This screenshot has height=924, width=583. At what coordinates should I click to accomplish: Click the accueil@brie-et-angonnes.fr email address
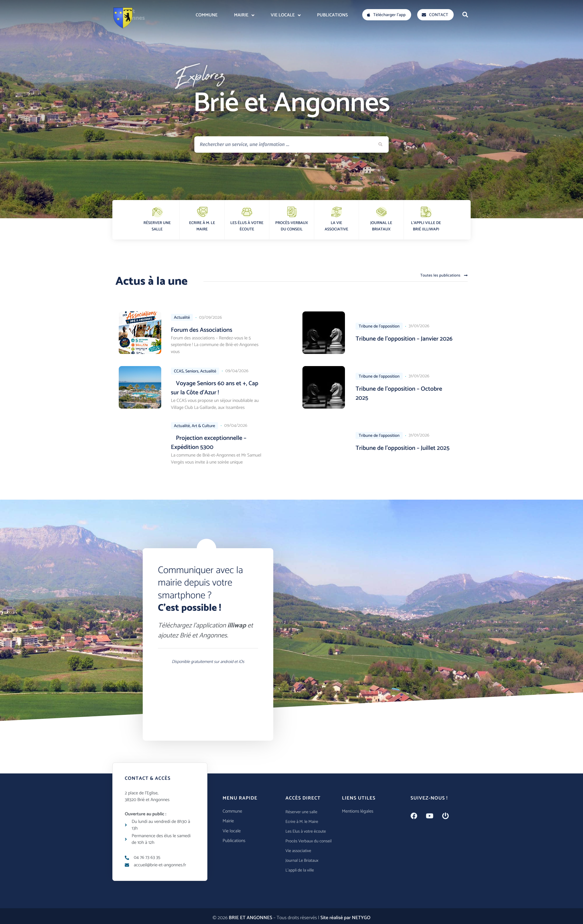tap(160, 865)
